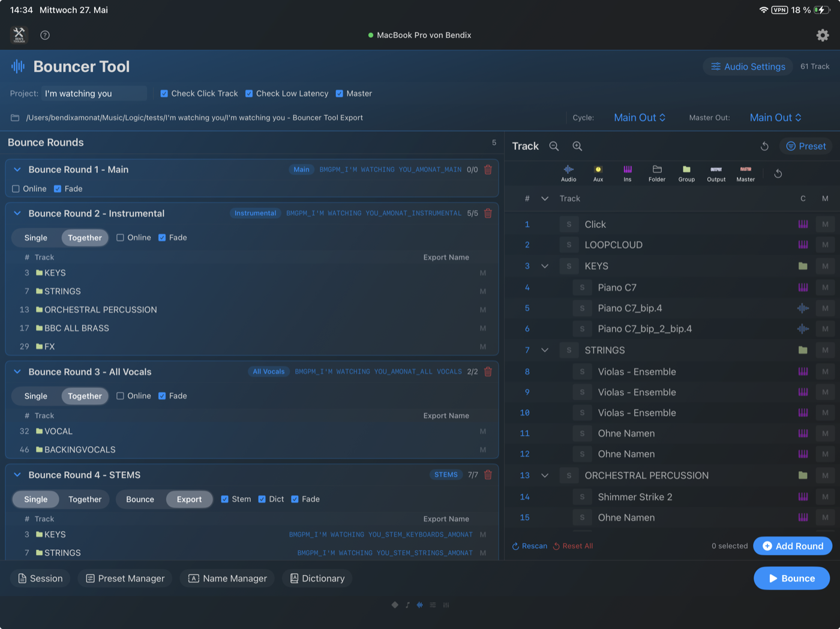
Task: Delete Bounce Round 3 - All Vocals
Action: 488,372
